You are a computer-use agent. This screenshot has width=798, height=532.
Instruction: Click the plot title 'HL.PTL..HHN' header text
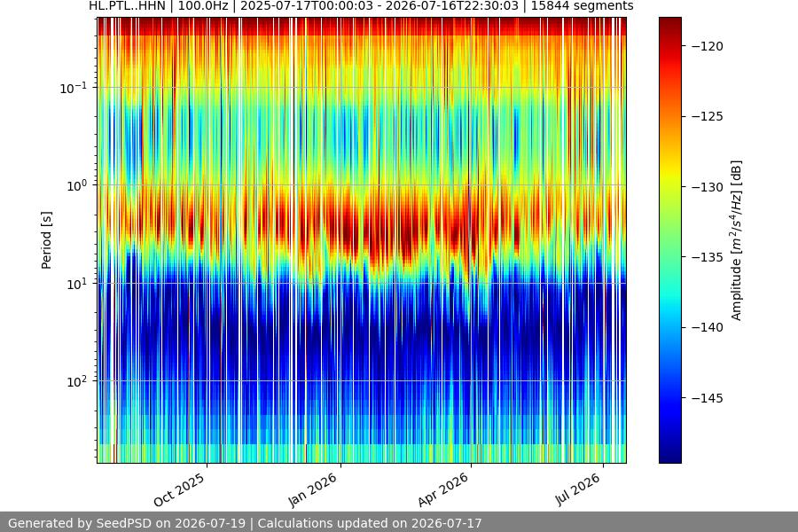pyautogui.click(x=361, y=6)
